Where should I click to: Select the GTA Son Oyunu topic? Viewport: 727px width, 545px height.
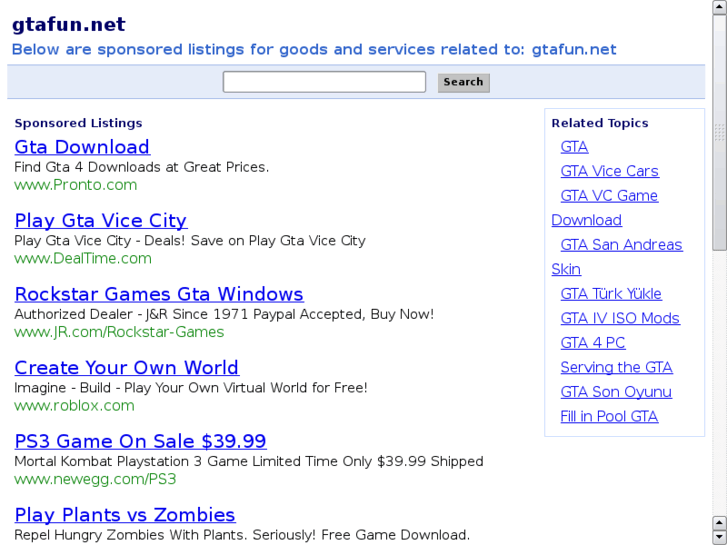click(616, 392)
